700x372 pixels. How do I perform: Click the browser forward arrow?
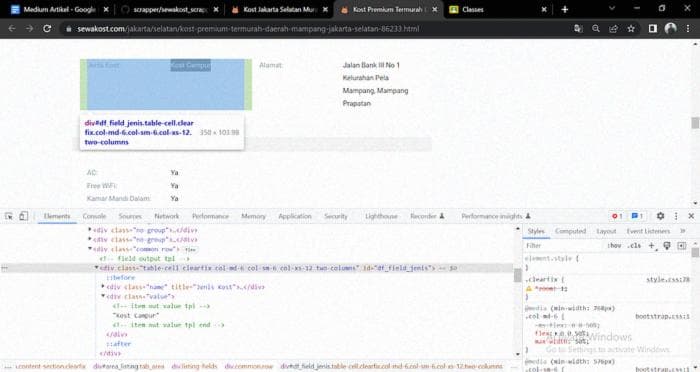click(x=29, y=29)
